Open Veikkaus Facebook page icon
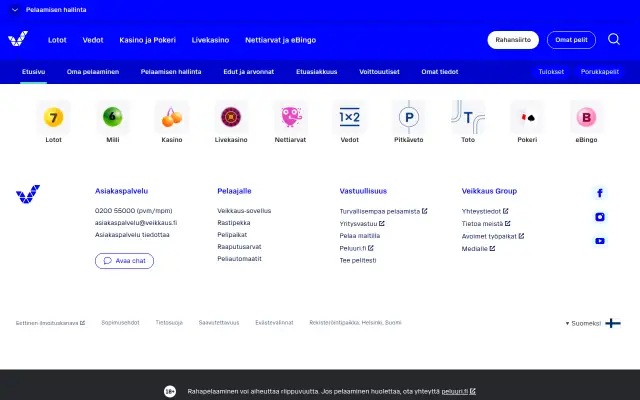Image resolution: width=640 pixels, height=400 pixels. (600, 193)
